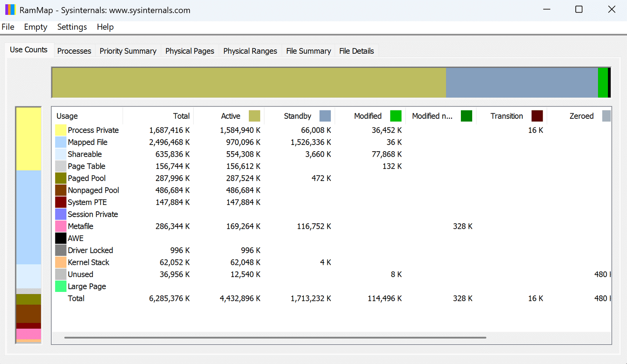Switch to the File Summary tab

point(308,51)
